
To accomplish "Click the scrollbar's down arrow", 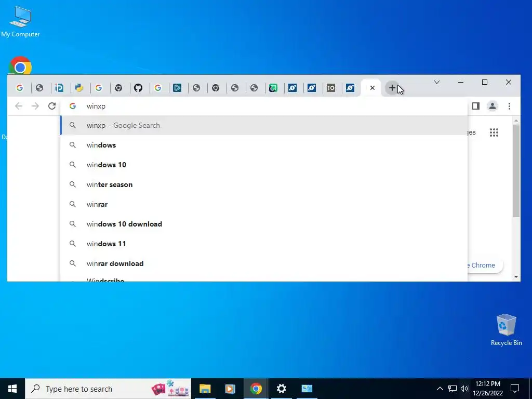I will [x=516, y=277].
